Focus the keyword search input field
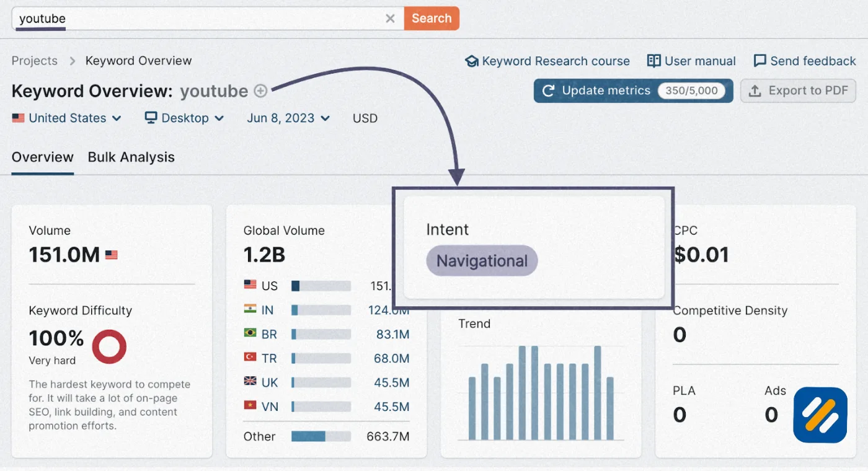 [208, 19]
